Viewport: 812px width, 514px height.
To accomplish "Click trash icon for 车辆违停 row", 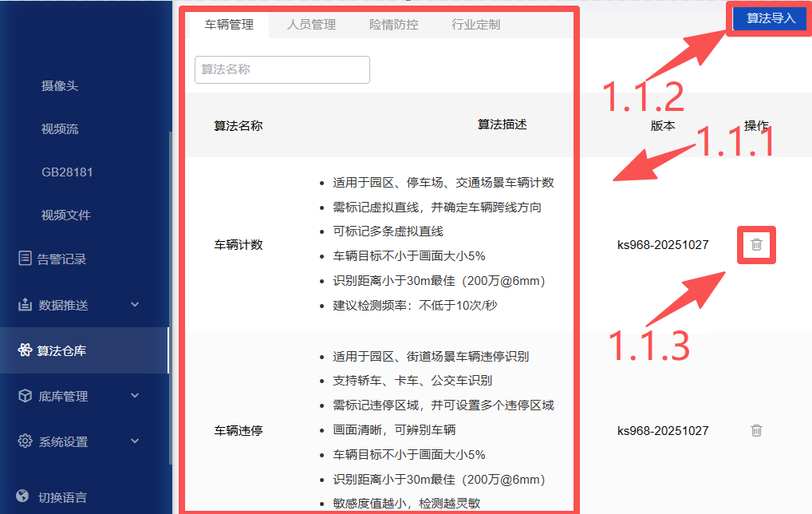I will tap(756, 430).
